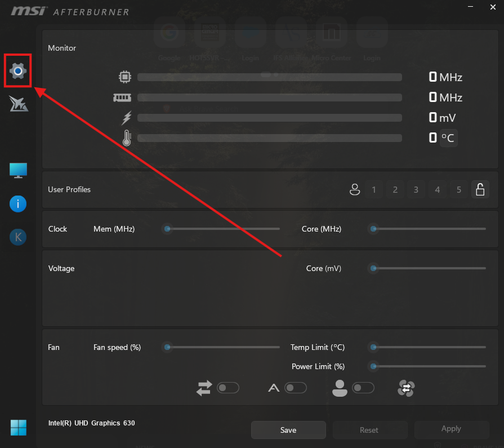Click the blue monitor icon in sidebar
Image resolution: width=504 pixels, height=448 pixels.
[x=18, y=170]
